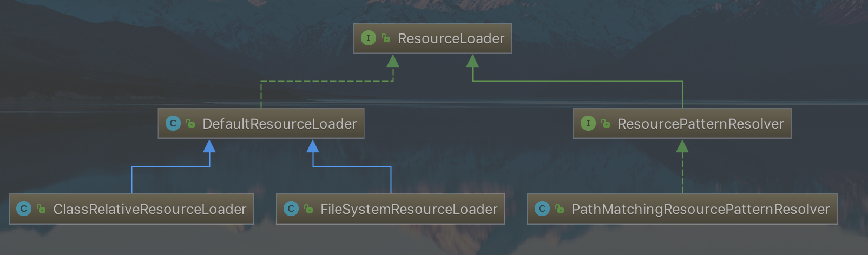Select the PathMatchingResourcePatternResolver class label
Image resolution: width=868 pixels, height=255 pixels.
[700, 209]
